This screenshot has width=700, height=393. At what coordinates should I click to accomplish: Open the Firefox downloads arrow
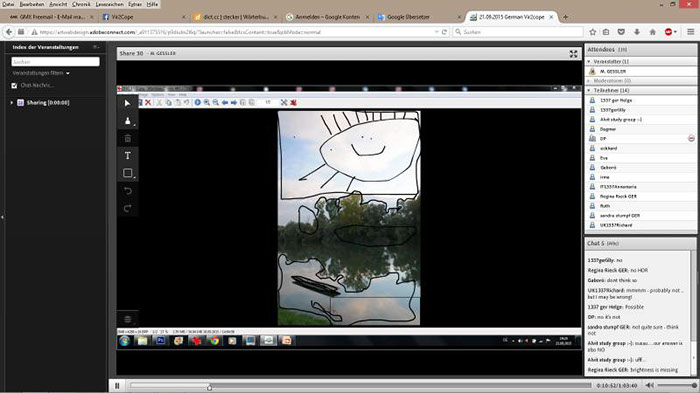637,32
